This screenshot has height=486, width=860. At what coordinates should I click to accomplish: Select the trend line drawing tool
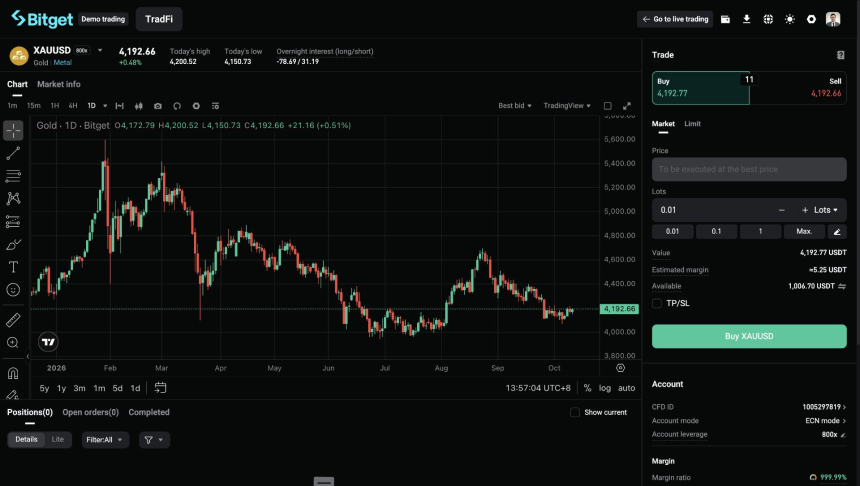tap(13, 154)
